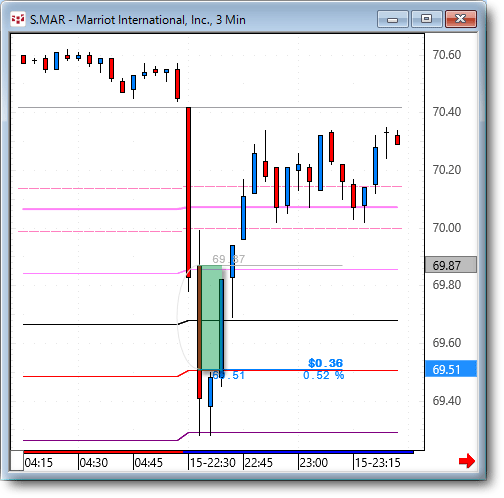Close the S.MAR chart window
The width and height of the screenshot is (504, 498).
pyautogui.click(x=461, y=19)
